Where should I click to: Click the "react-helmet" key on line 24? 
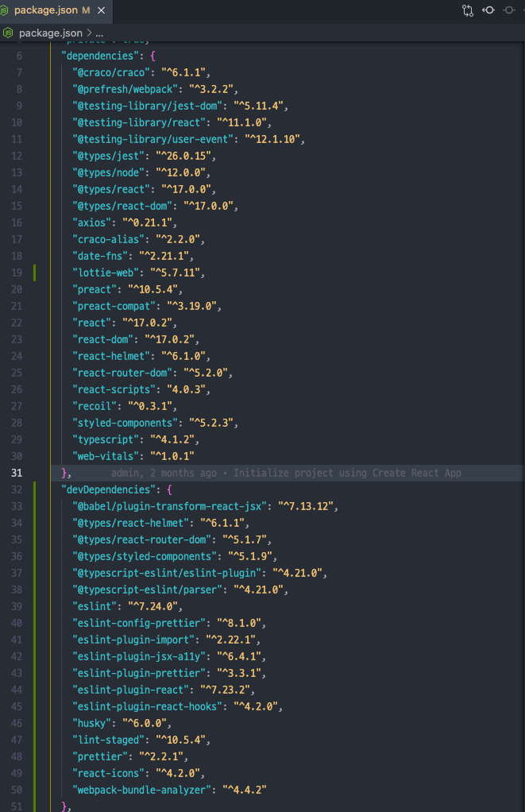(111, 356)
